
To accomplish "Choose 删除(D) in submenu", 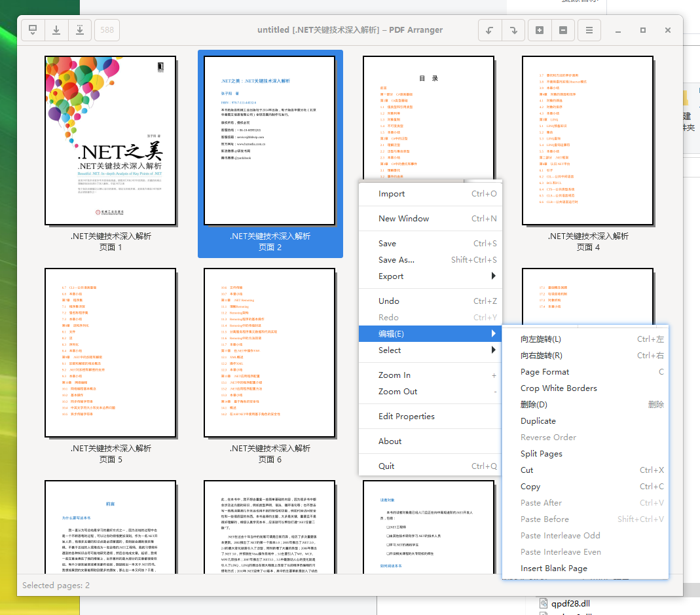I will 585,405.
